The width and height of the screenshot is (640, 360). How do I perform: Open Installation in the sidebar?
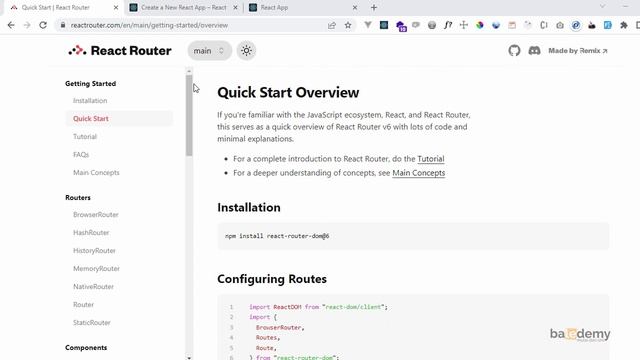click(x=90, y=101)
